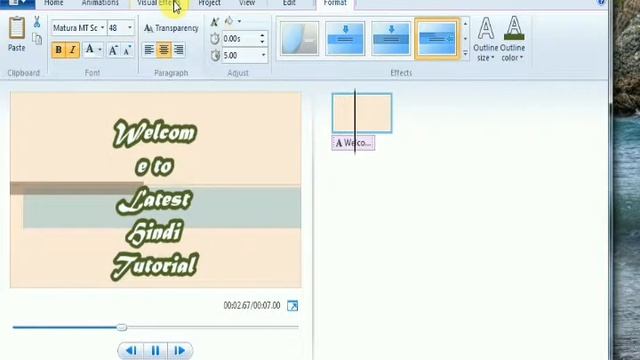Switch to the Project tab
Image resolution: width=640 pixels, height=360 pixels.
(x=209, y=3)
